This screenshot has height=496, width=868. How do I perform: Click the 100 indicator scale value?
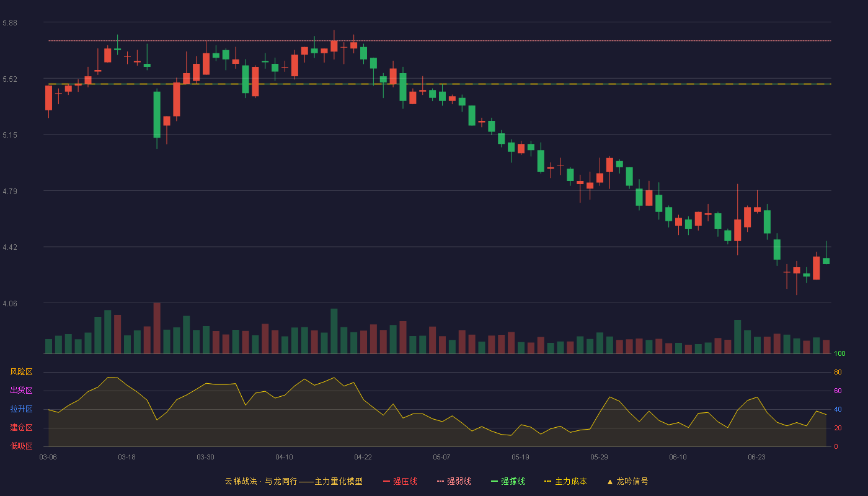click(x=839, y=353)
